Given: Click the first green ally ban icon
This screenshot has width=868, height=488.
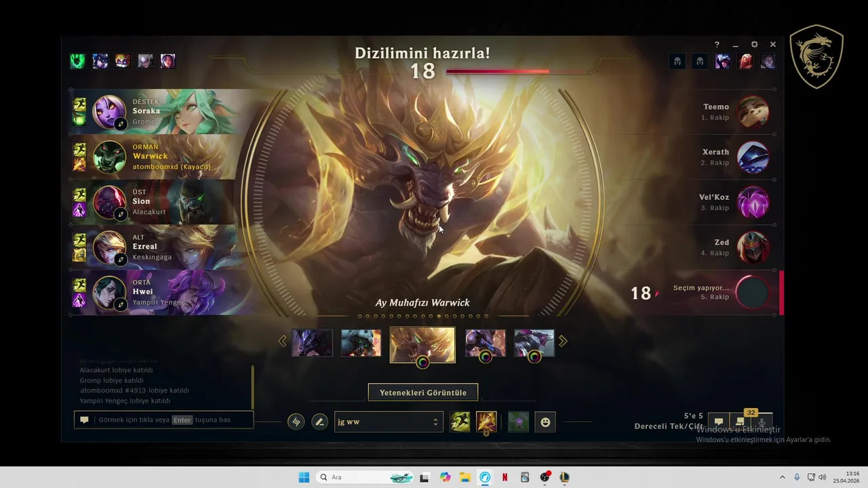Looking at the screenshot, I should coord(77,62).
